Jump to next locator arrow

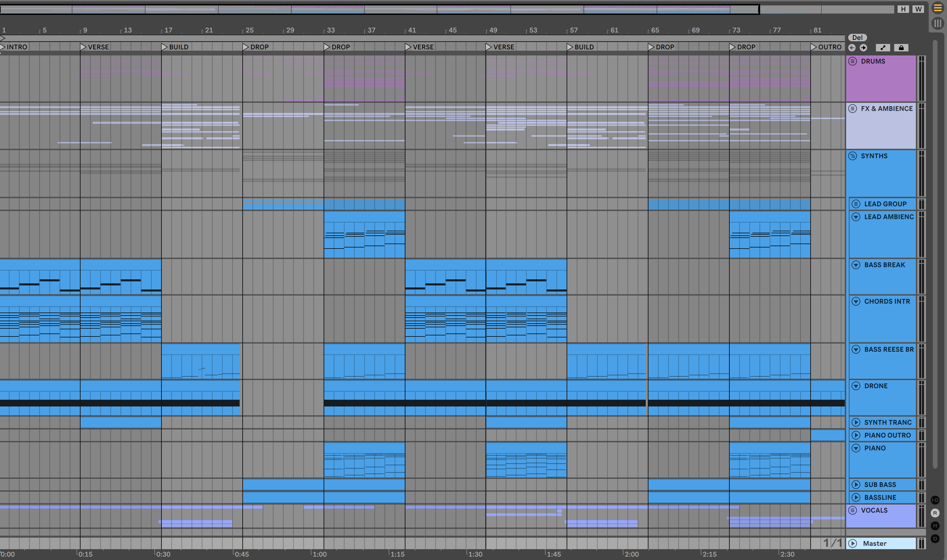pyautogui.click(x=863, y=48)
